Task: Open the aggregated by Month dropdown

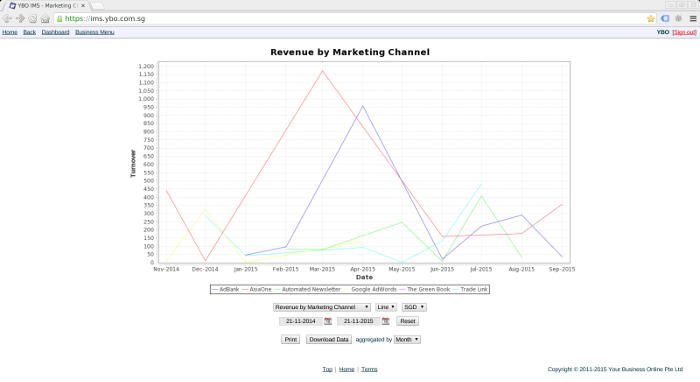Action: click(407, 340)
